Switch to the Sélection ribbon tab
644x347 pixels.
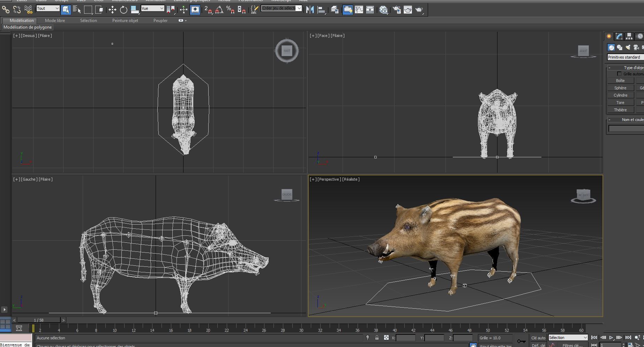[88, 21]
